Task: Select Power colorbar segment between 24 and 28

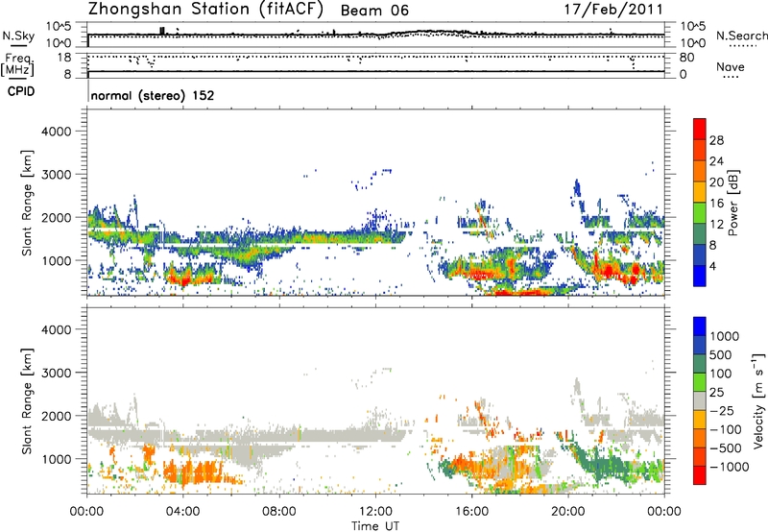Action: click(700, 150)
